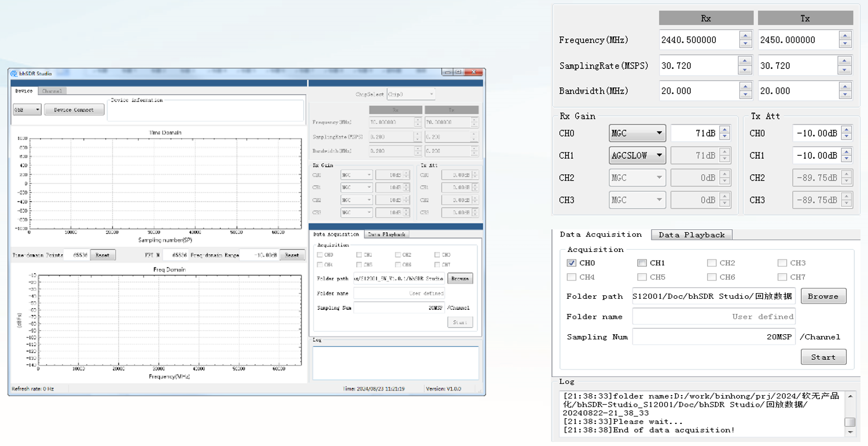Increase Rx Frequency with the up stepper arrow
Viewport: 868px width, 446px height.
[x=746, y=36]
